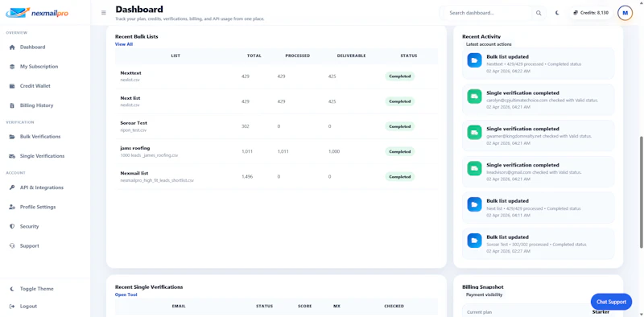The height and width of the screenshot is (317, 644).
Task: Click the Security shield icon
Action: click(12, 227)
